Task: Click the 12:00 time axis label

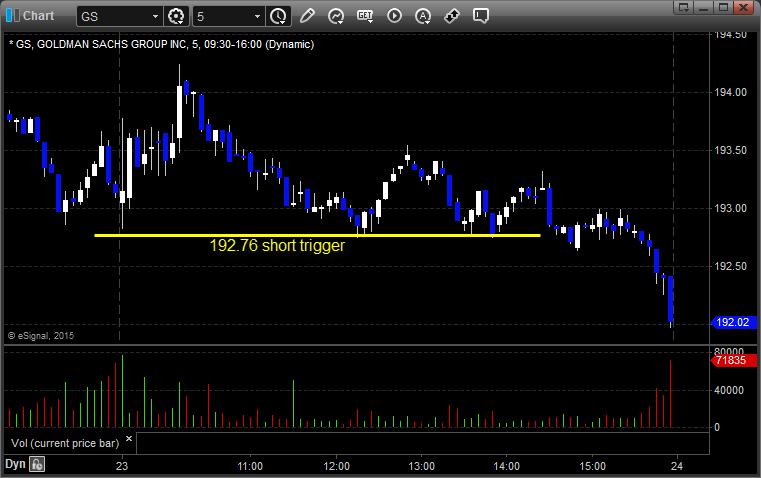Action: tap(336, 466)
